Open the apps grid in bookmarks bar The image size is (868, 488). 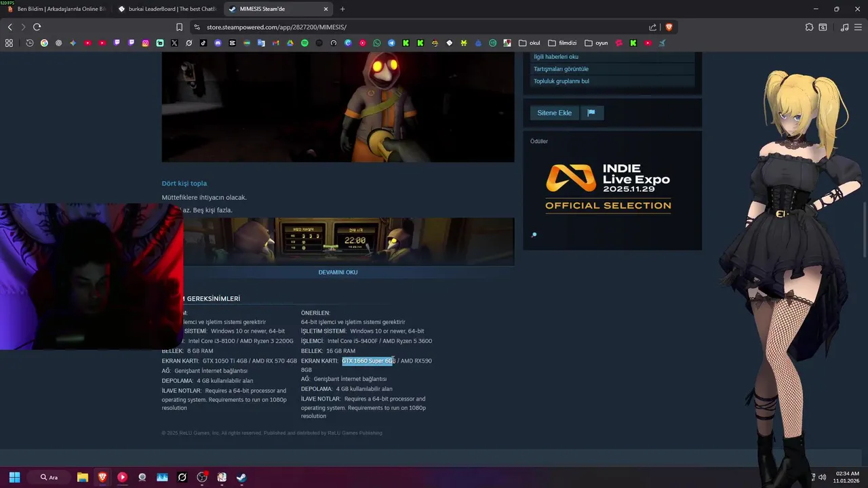(x=9, y=43)
